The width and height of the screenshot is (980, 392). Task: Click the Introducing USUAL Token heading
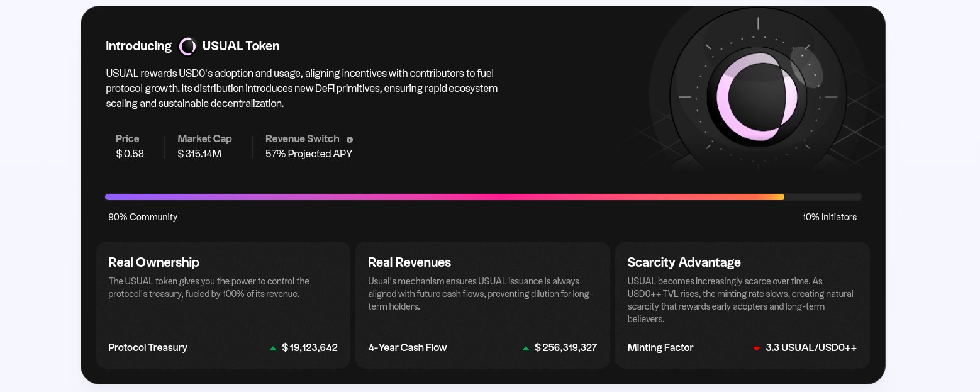click(192, 47)
